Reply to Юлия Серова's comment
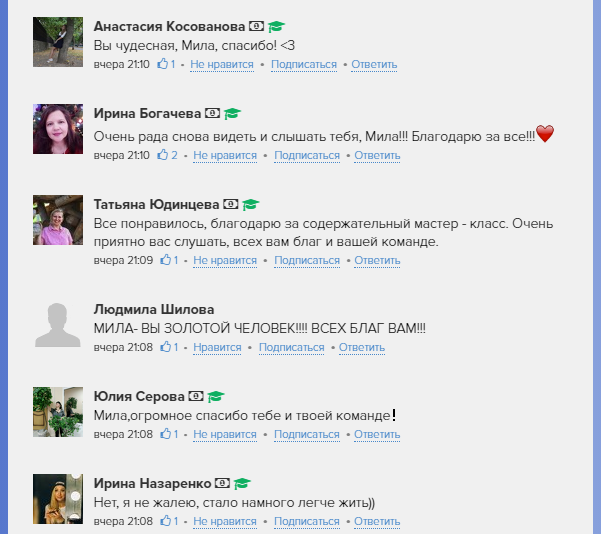The width and height of the screenshot is (601, 534). [x=377, y=434]
